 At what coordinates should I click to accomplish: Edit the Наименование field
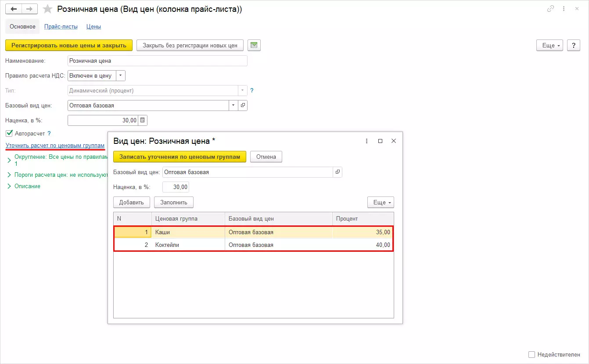[x=158, y=61]
